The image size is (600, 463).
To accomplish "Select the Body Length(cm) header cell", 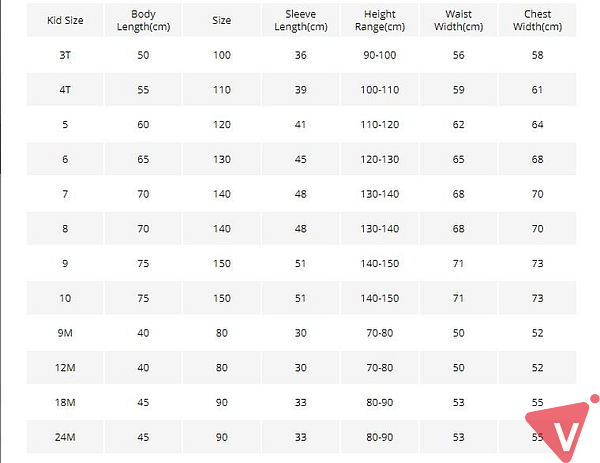I will click(143, 20).
